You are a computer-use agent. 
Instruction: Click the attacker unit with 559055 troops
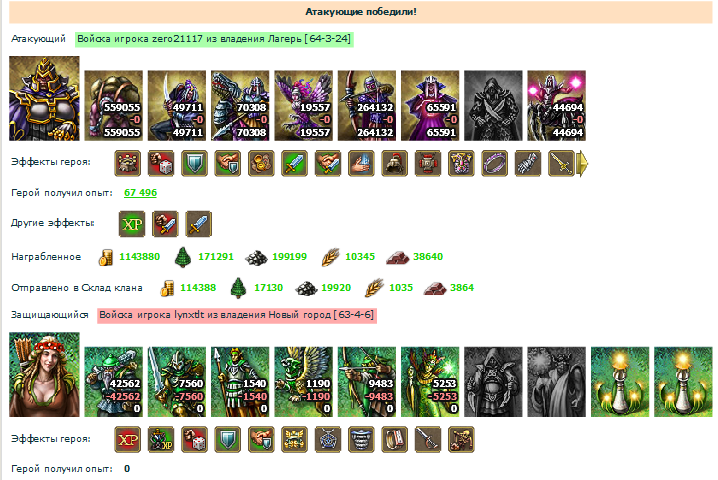114,105
